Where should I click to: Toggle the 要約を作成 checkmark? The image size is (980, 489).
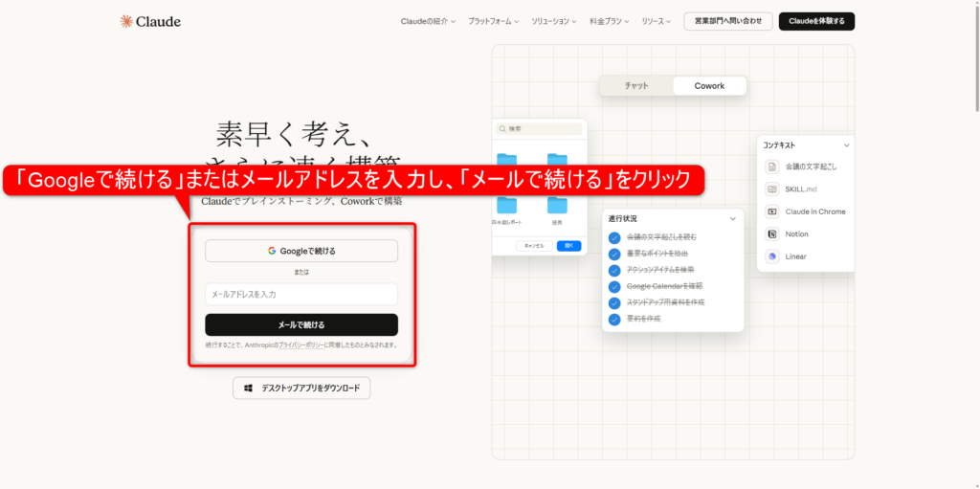coord(614,318)
